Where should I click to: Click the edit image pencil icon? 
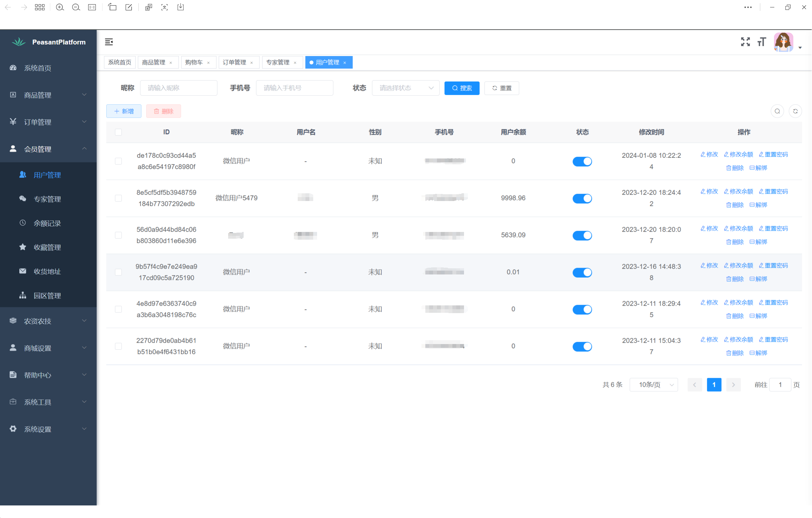129,7
